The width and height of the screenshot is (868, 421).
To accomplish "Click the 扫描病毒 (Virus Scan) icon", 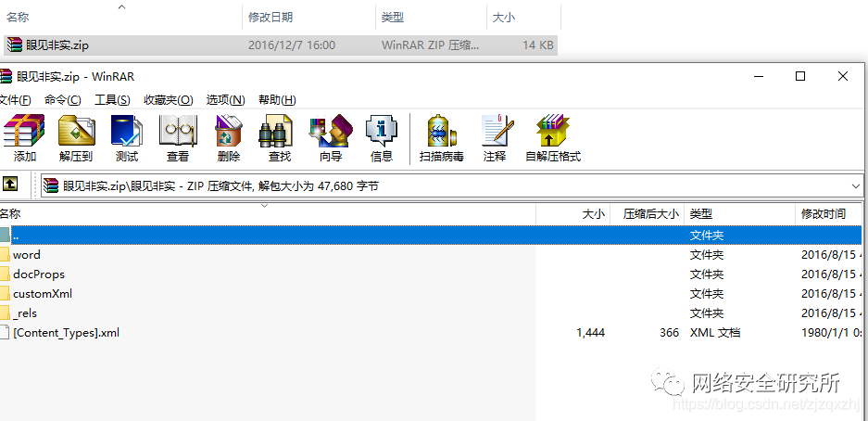I will (441, 138).
